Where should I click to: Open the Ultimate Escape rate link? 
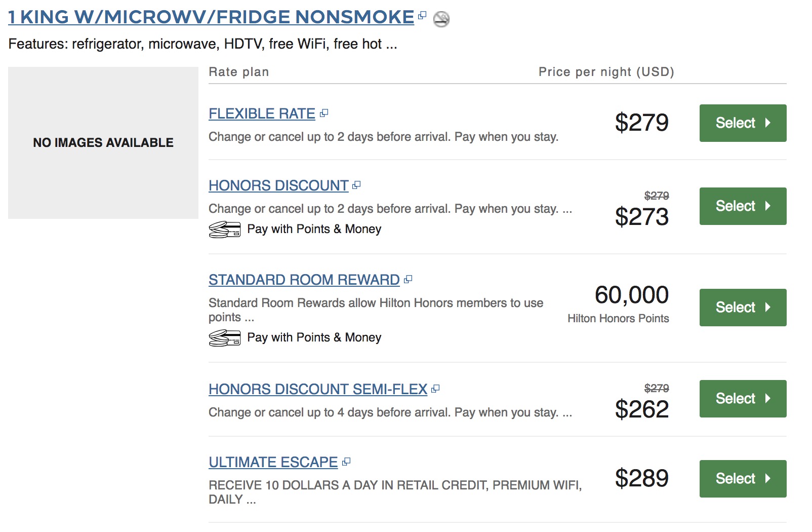pos(273,462)
